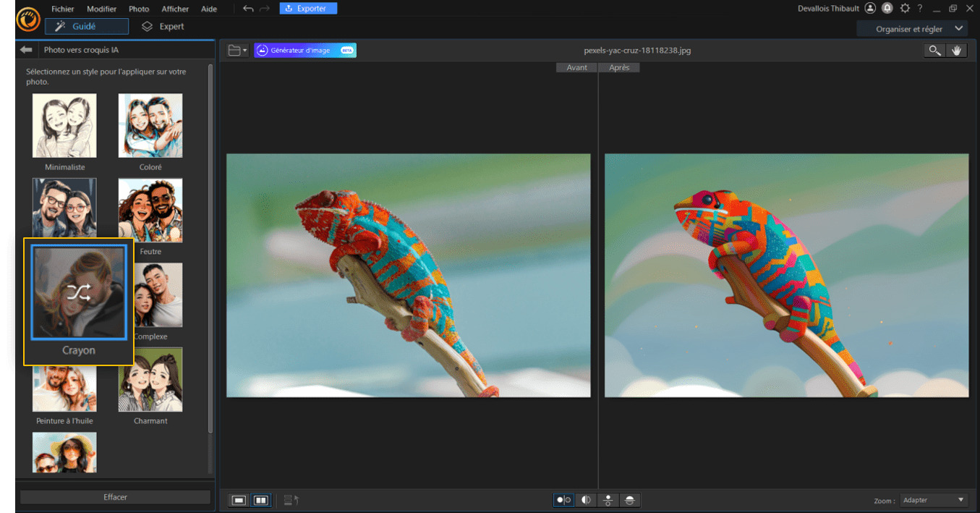The height and width of the screenshot is (513, 980).
Task: Go back using the panel's left arrow
Action: coord(27,50)
